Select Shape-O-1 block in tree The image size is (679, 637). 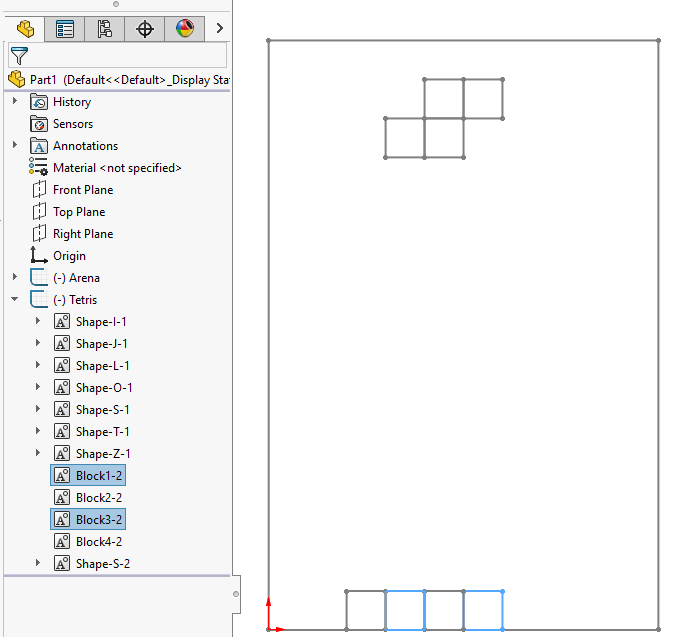click(x=104, y=388)
